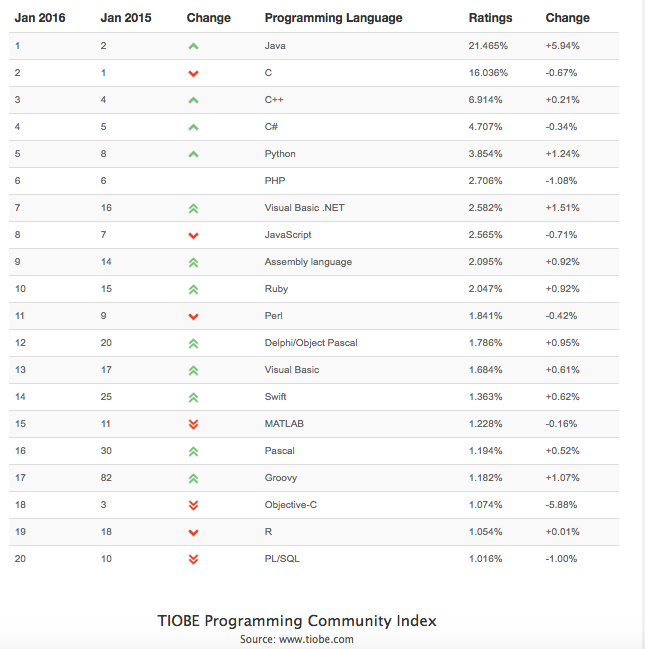Click the green up arrow beside Python
The image size is (645, 649).
193,154
